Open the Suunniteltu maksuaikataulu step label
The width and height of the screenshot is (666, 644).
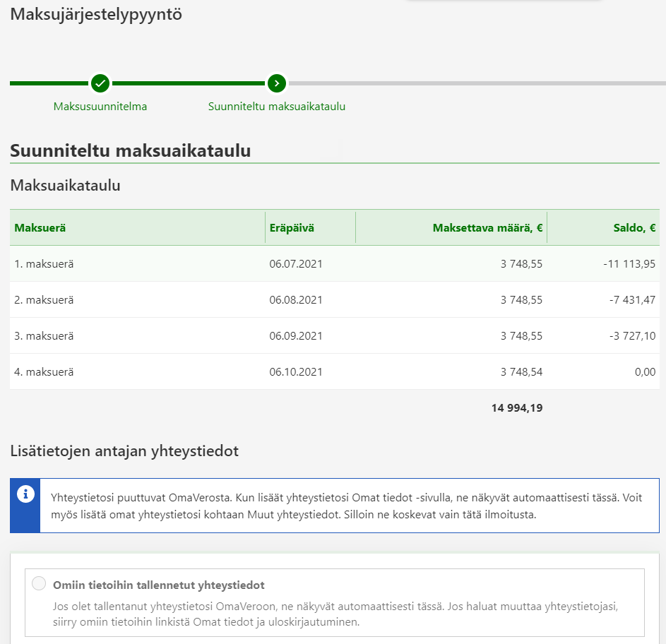[276, 107]
